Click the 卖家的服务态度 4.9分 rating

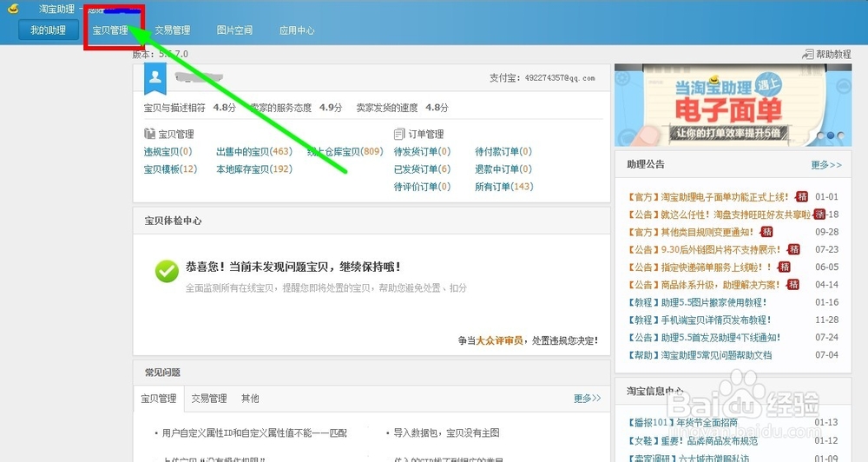[296, 108]
